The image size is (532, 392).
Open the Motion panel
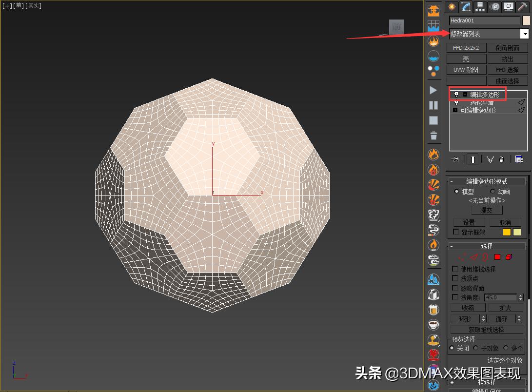(x=494, y=6)
